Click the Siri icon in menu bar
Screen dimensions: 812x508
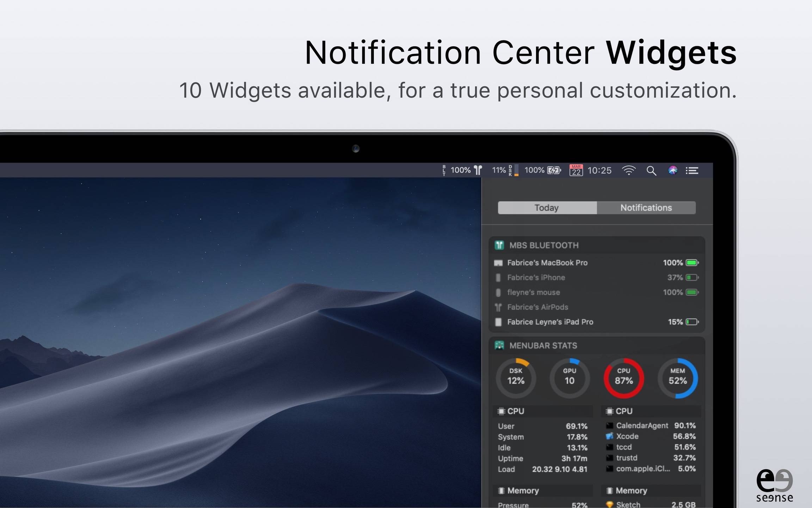coord(672,170)
